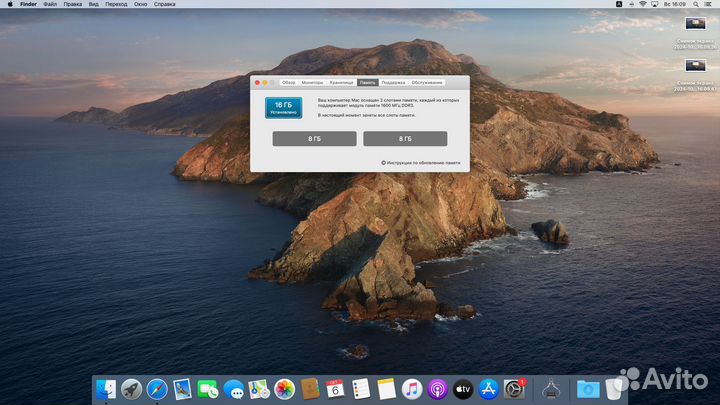Viewport: 720px width, 405px height.
Task: Open System Preferences gear with badge
Action: 514,389
